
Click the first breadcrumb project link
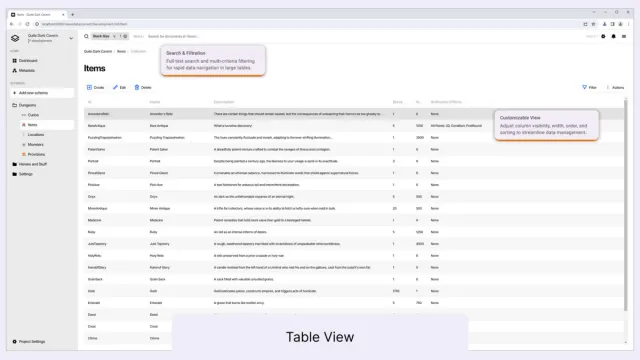coord(98,51)
